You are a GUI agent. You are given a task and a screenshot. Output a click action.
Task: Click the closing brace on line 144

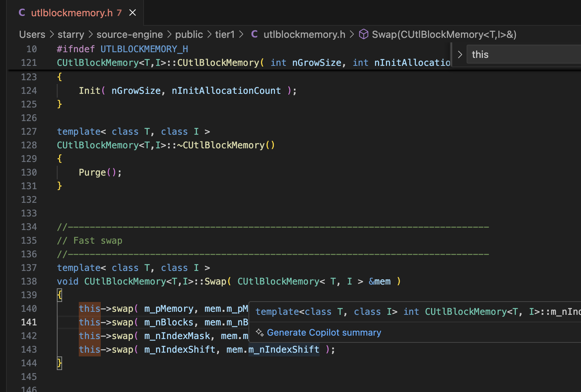(x=59, y=363)
